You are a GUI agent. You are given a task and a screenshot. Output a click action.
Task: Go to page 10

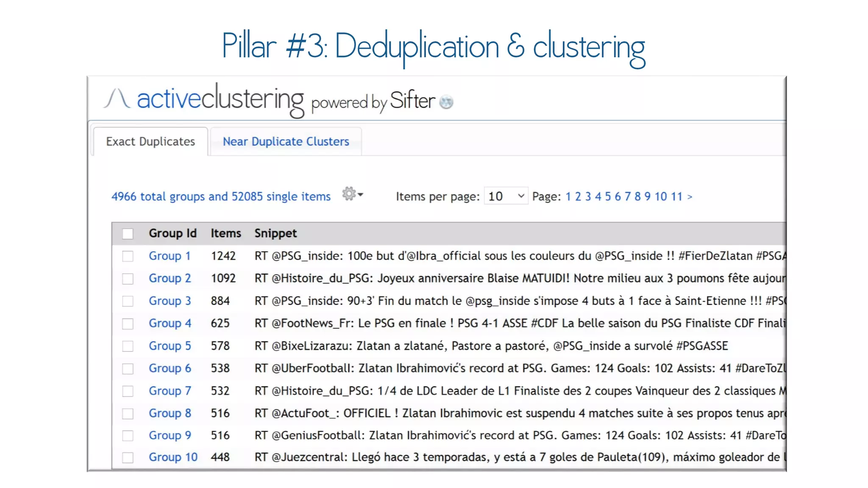tap(661, 197)
